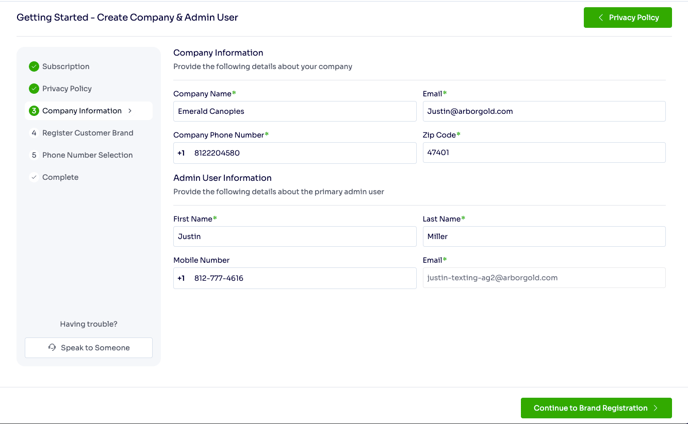Click the green checkmark icon beside Privacy Policy
Image resolution: width=688 pixels, height=424 pixels.
[x=34, y=89]
